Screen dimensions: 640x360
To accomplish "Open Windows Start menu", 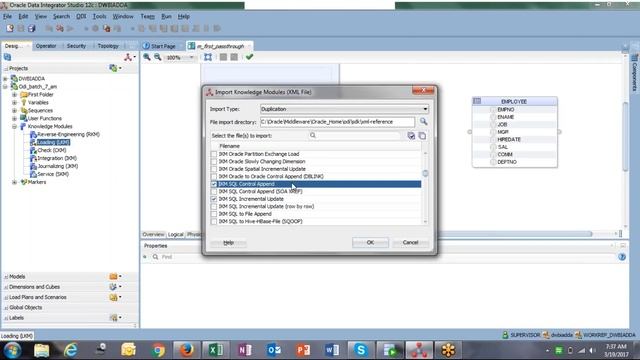I will [x=12, y=350].
